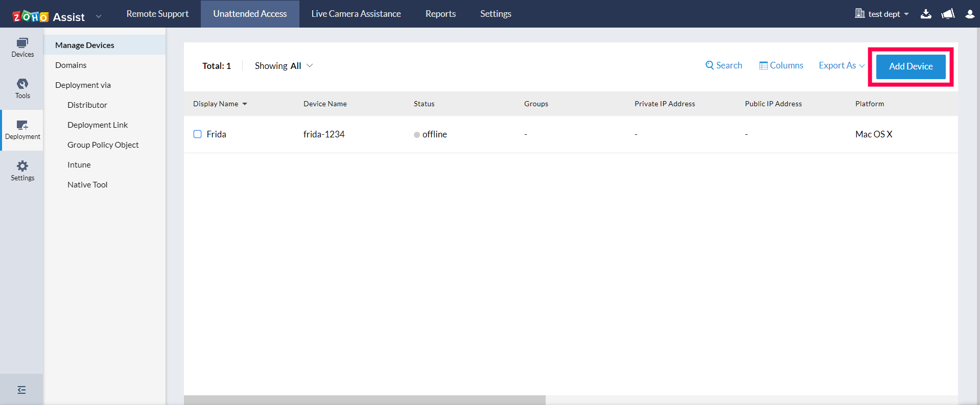The height and width of the screenshot is (405, 980).
Task: Select the Deployment sidebar icon
Action: click(x=22, y=130)
